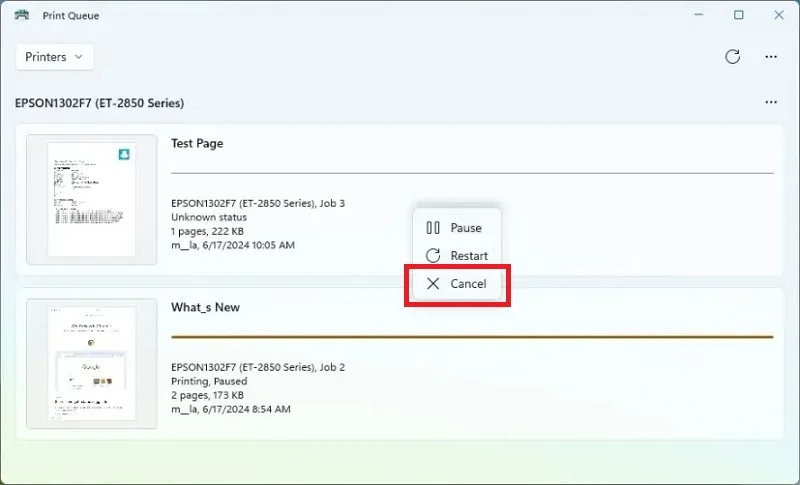Click the What_s New document thumbnail
800x485 pixels.
92,364
